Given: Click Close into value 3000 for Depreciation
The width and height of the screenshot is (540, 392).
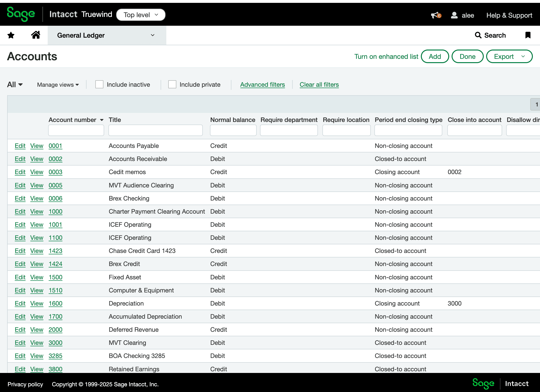Looking at the screenshot, I should pos(454,303).
